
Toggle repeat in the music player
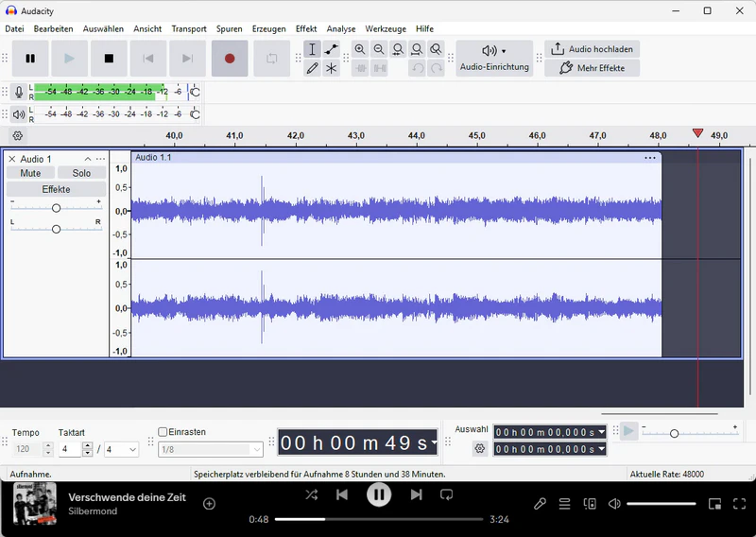(446, 494)
